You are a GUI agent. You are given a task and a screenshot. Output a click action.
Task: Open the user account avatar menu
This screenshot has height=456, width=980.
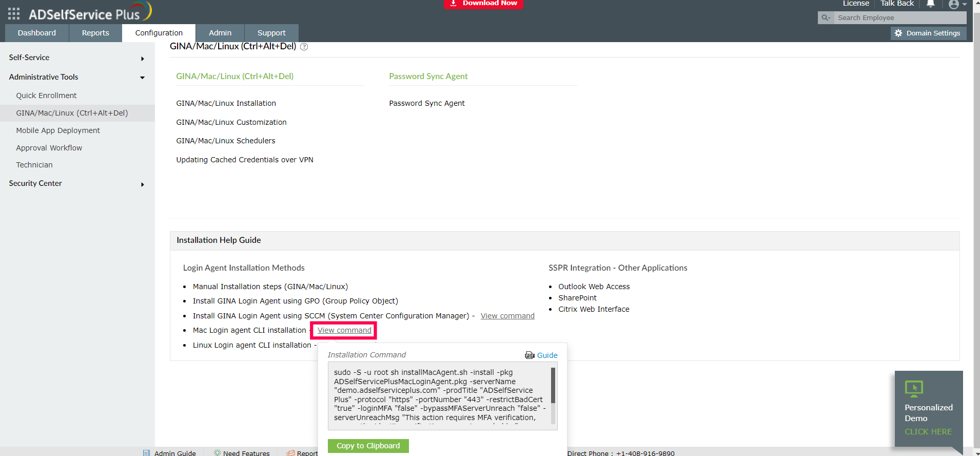pos(954,5)
